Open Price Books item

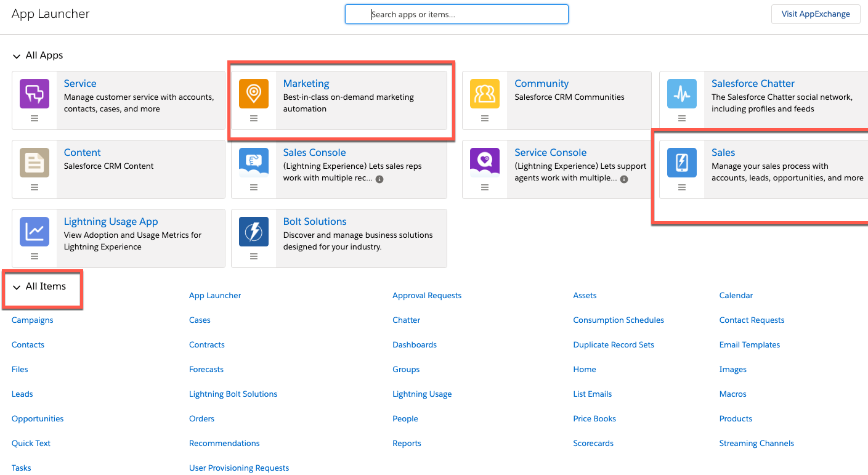(594, 419)
